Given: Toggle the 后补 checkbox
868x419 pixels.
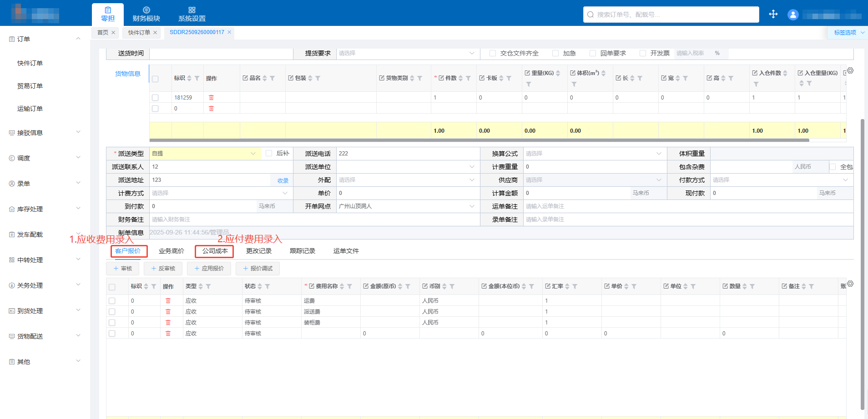Looking at the screenshot, I should click(x=269, y=154).
